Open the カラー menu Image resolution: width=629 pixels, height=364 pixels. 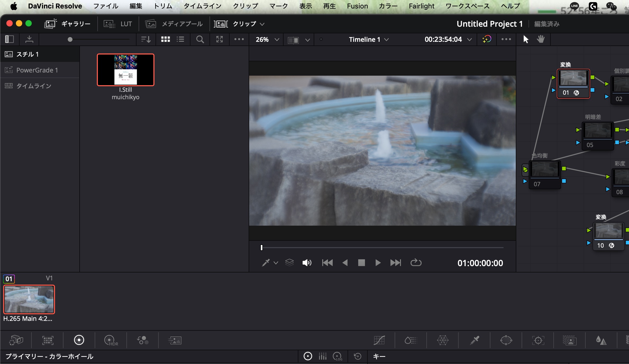[x=388, y=6]
